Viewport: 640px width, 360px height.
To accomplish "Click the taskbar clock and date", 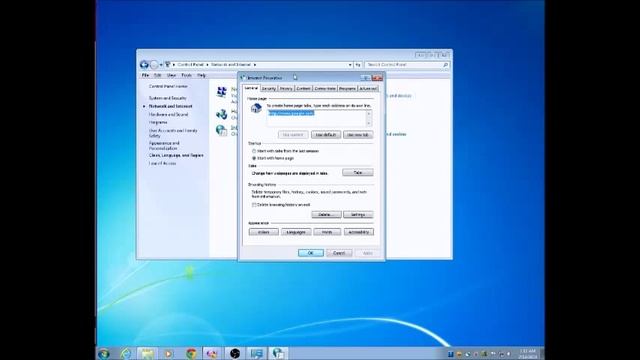I will pos(528,354).
